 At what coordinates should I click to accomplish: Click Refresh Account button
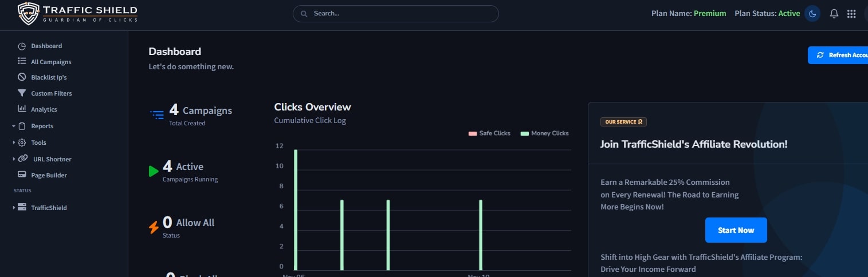[x=838, y=55]
